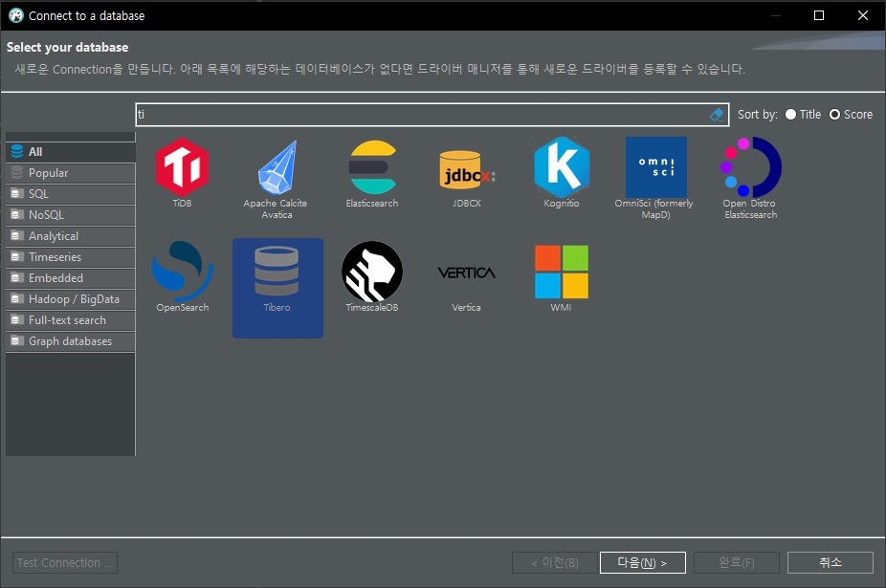The width and height of the screenshot is (886, 588).
Task: Maximize the Connect to a database window
Action: pyautogui.click(x=819, y=16)
